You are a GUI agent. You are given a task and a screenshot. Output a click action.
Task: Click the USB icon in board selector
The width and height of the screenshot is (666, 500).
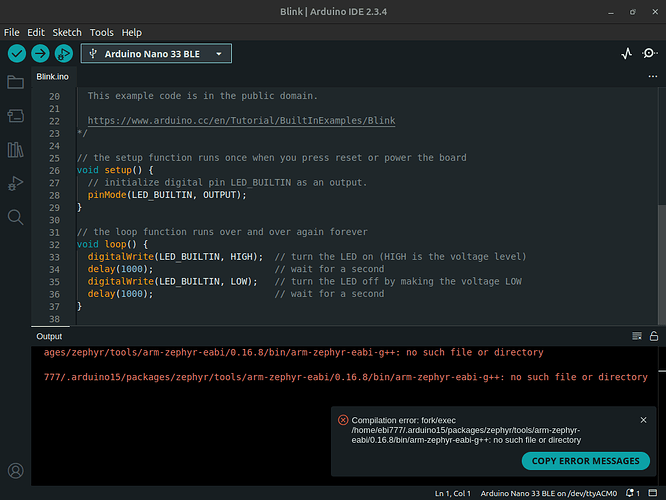click(x=93, y=54)
